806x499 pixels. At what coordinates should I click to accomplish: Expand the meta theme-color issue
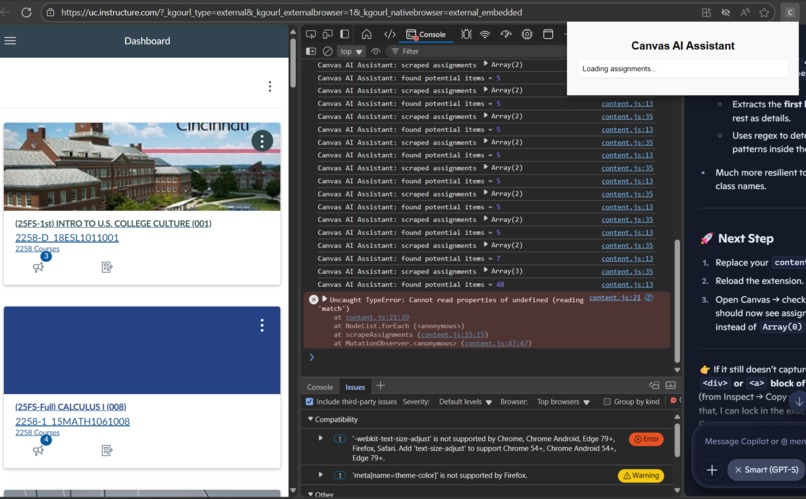(321, 475)
